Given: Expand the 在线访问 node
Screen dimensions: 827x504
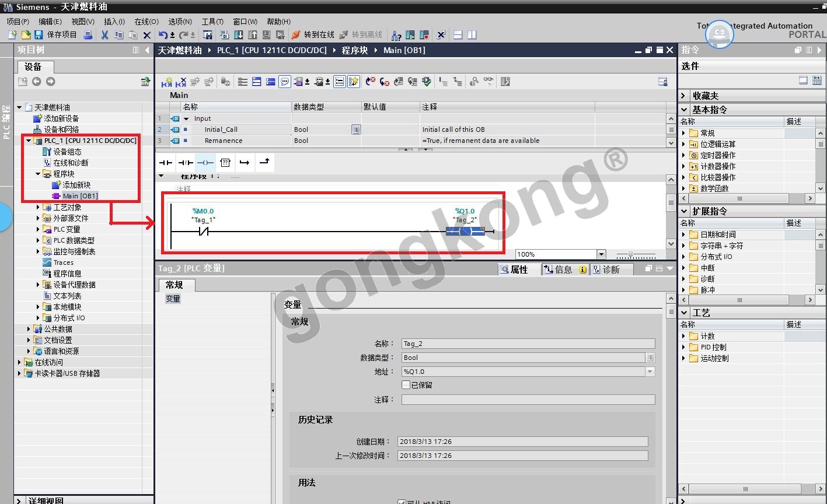Looking at the screenshot, I should [x=19, y=362].
